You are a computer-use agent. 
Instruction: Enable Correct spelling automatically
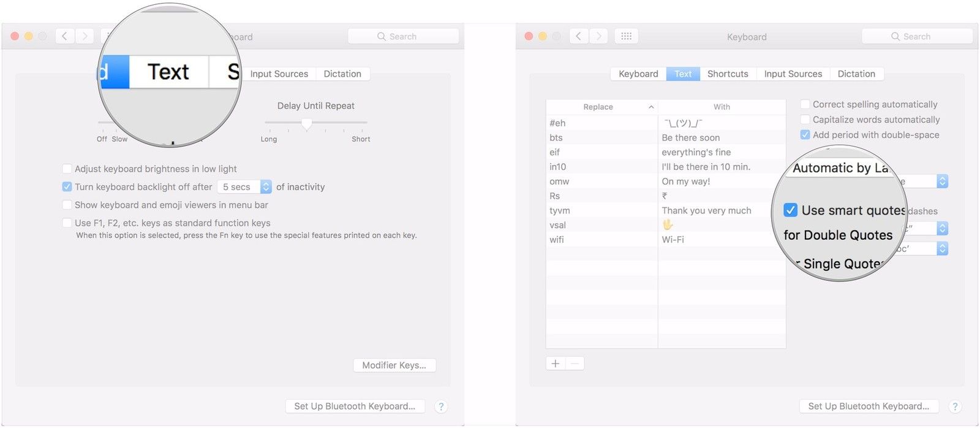(x=805, y=104)
